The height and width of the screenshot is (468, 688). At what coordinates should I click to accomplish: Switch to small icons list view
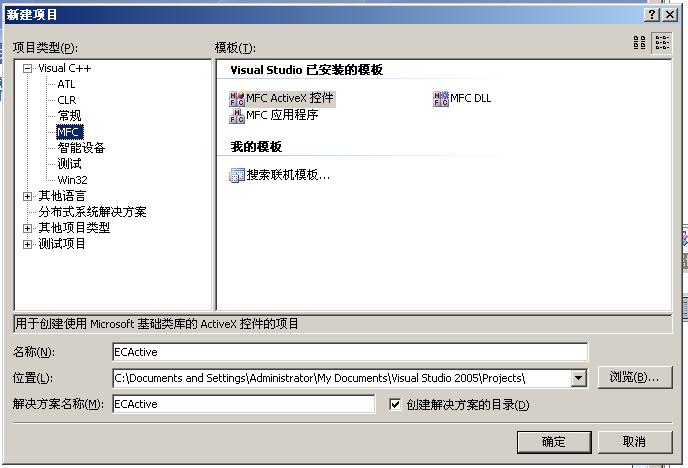coord(662,43)
